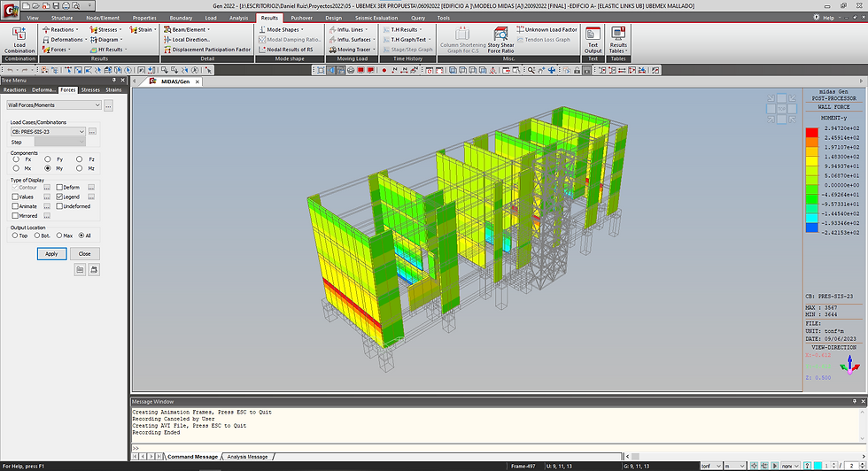Close the MIDAS/Gen document tab
Viewport: 868px width, 471px height.
click(x=197, y=81)
